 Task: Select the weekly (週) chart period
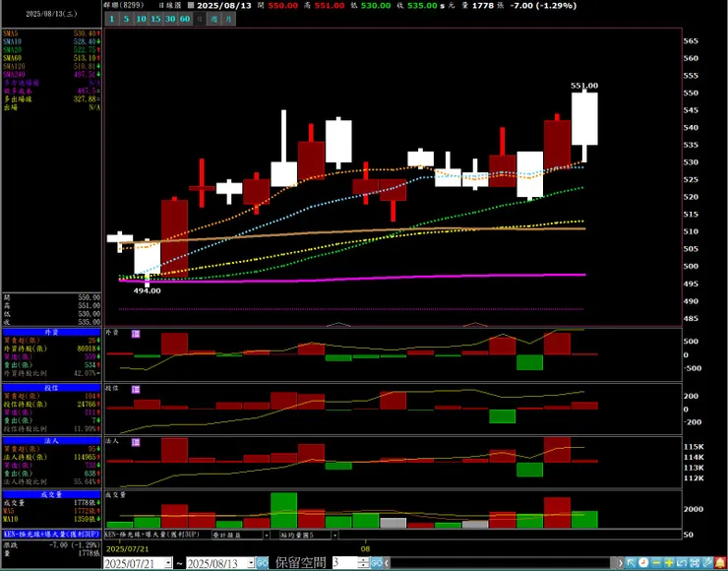click(213, 19)
